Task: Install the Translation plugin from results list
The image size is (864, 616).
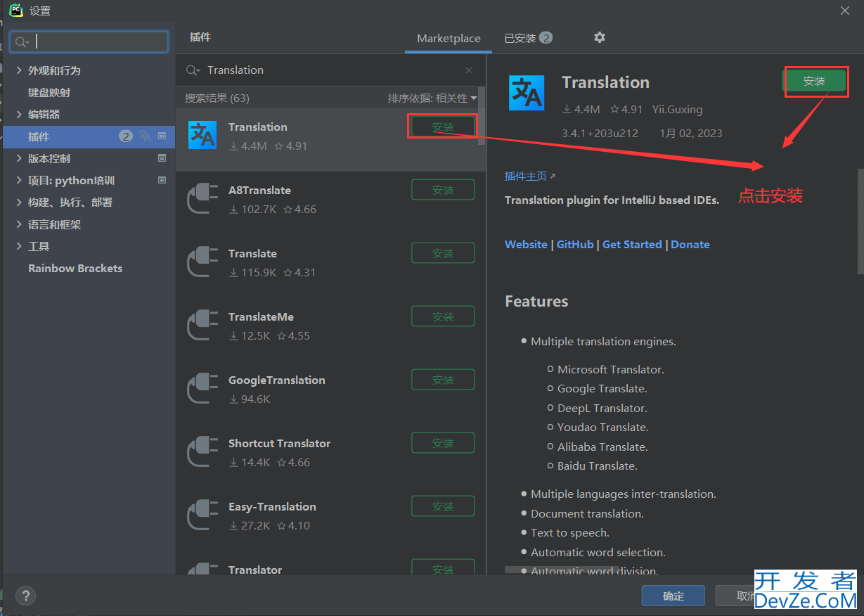Action: (x=443, y=127)
